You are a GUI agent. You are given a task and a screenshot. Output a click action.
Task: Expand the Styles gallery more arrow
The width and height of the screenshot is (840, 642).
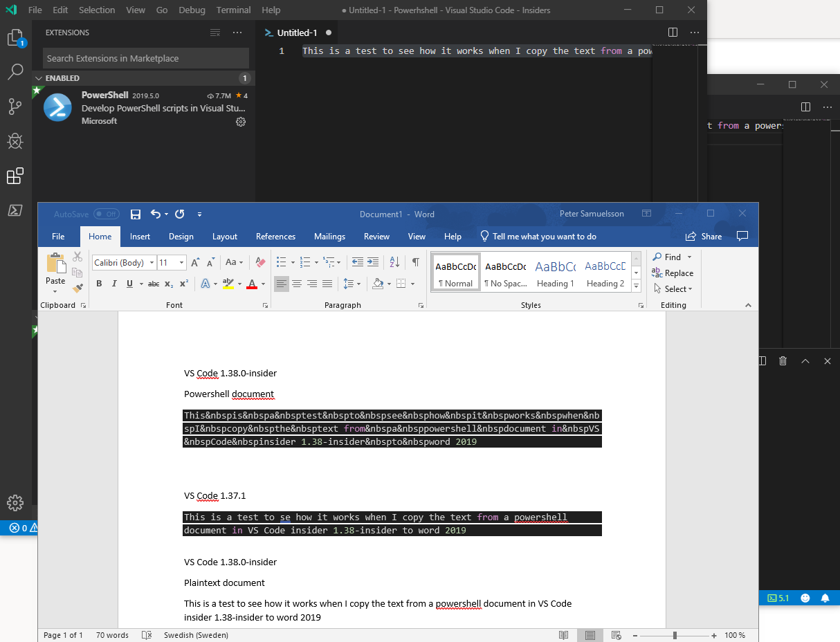(x=637, y=286)
